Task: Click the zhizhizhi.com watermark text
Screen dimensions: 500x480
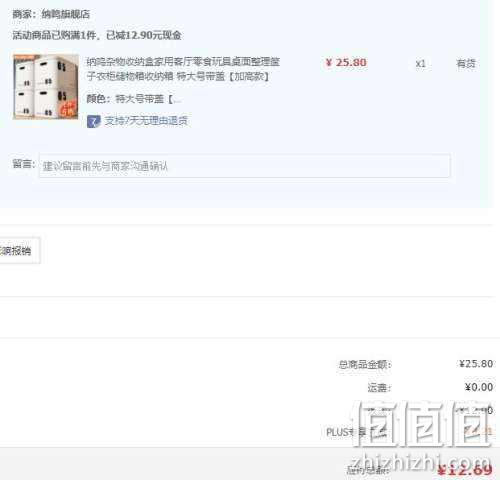Action: click(x=421, y=461)
